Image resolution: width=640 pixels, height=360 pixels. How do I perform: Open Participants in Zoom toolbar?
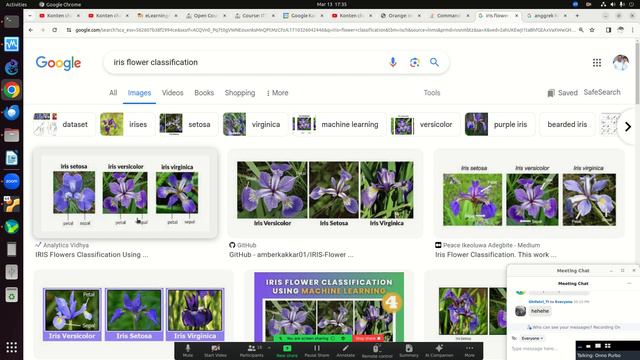[x=251, y=351]
